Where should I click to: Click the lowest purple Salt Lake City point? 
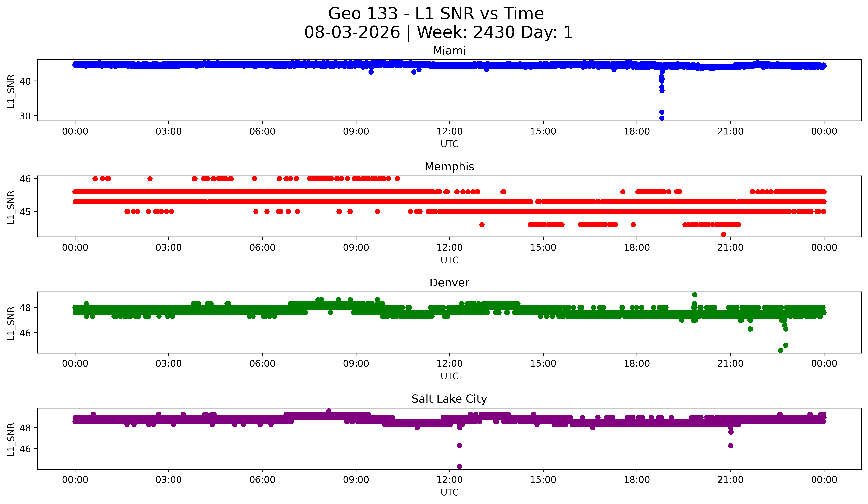[x=459, y=466]
